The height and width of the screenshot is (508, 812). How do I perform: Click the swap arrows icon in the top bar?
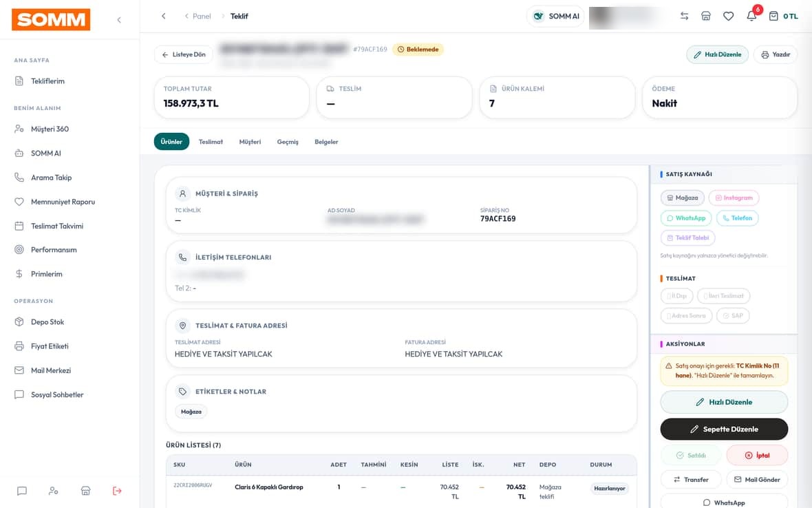684,16
